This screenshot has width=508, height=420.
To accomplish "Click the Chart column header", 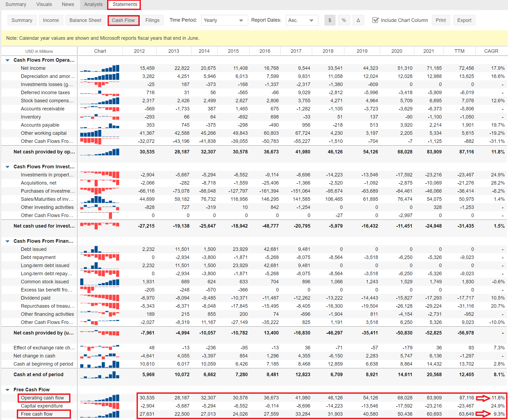I will coord(100,51).
